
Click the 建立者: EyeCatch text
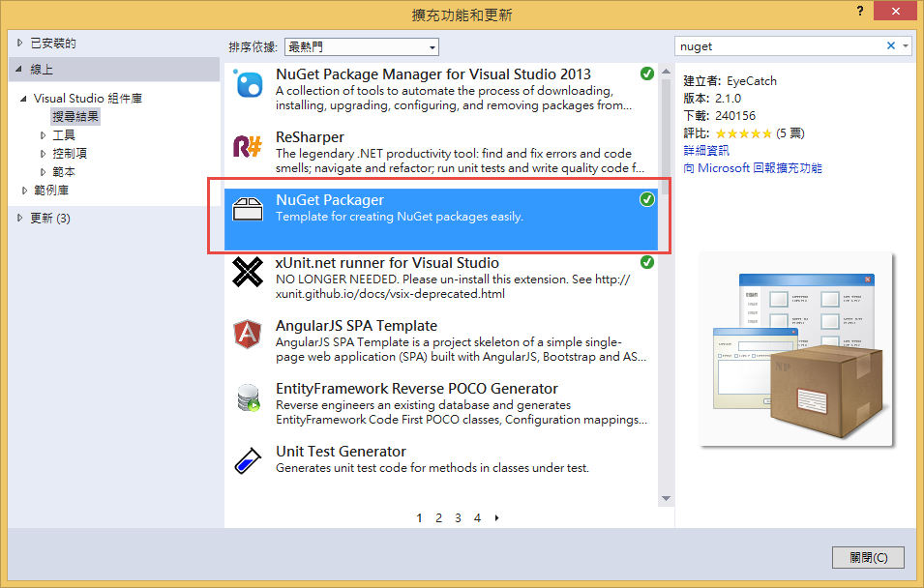pos(730,81)
